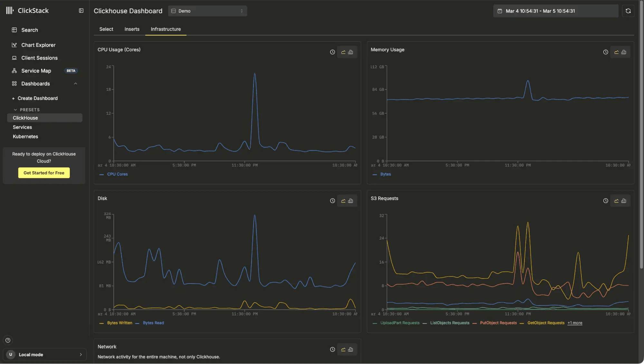
Task: Open the Demo source dropdown
Action: [207, 11]
